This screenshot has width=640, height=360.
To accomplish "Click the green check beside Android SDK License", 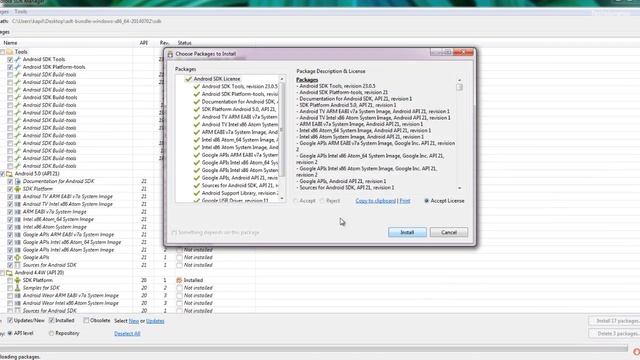I will 188,79.
